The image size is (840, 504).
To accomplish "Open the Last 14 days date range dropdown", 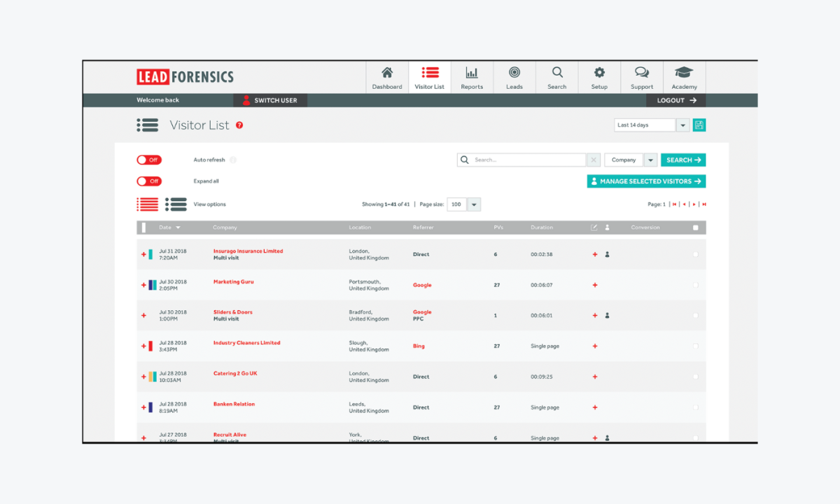I will pos(682,125).
